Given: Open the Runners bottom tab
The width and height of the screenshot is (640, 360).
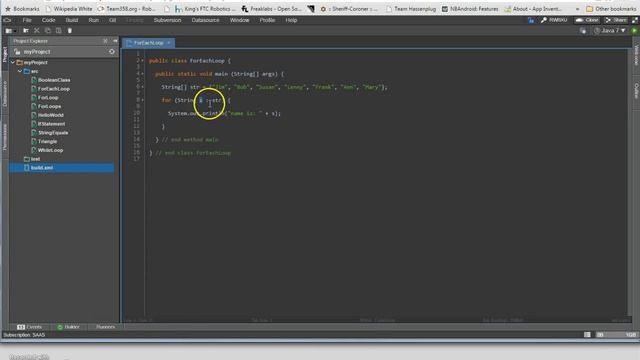Looking at the screenshot, I should (x=105, y=327).
